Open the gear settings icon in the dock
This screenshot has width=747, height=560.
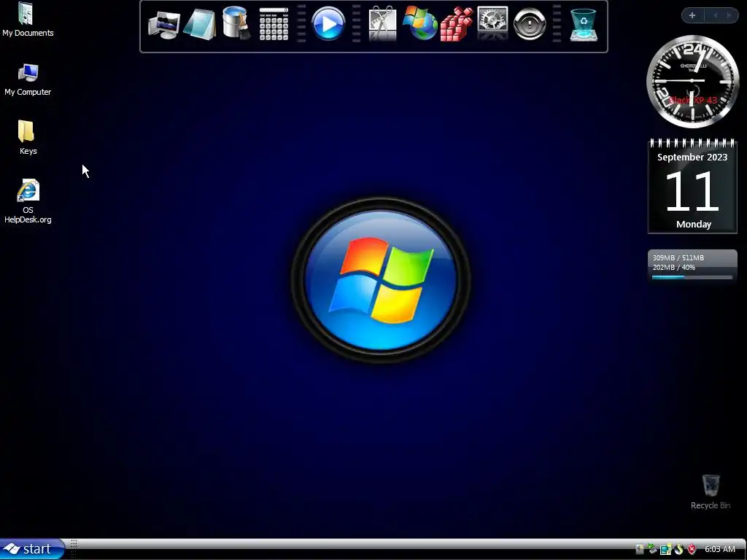tap(492, 23)
